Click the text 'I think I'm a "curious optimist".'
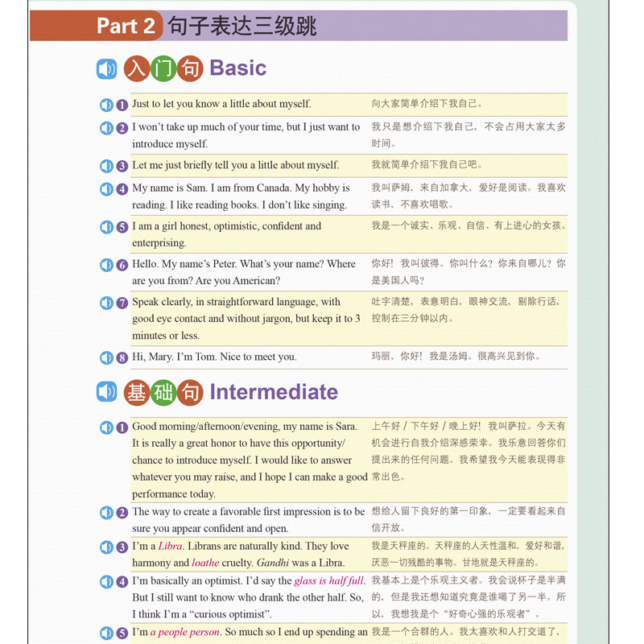 (202, 614)
